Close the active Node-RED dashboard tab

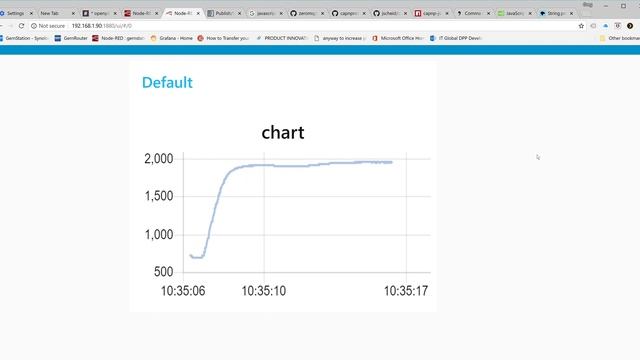[x=198, y=13]
